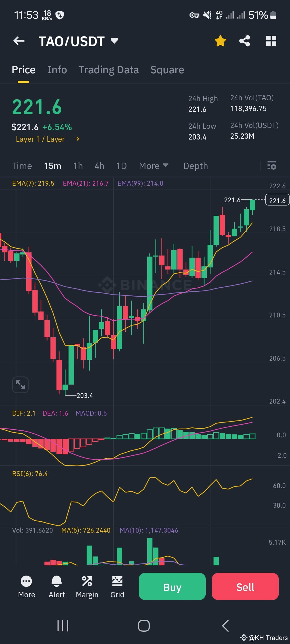Select the 4h interval

pyautogui.click(x=99, y=166)
